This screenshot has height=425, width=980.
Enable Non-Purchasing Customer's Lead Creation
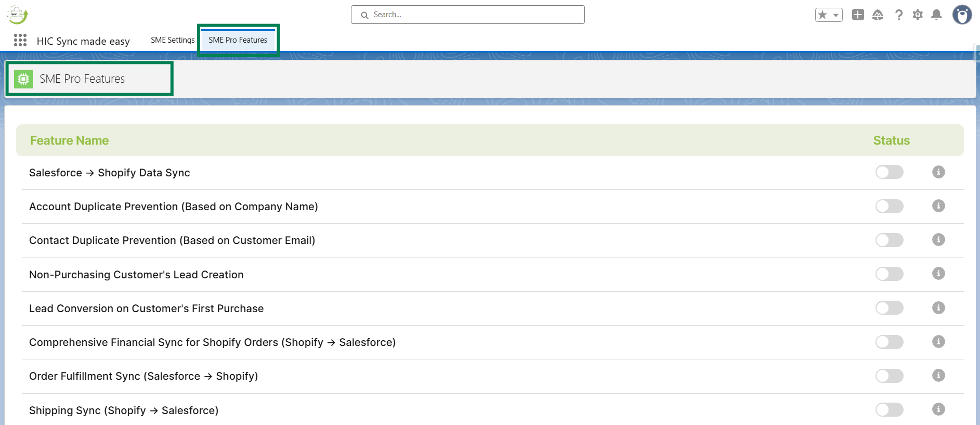click(889, 274)
